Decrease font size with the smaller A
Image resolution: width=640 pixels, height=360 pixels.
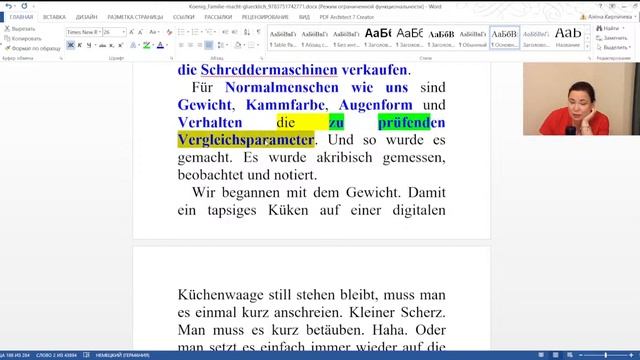pos(140,32)
